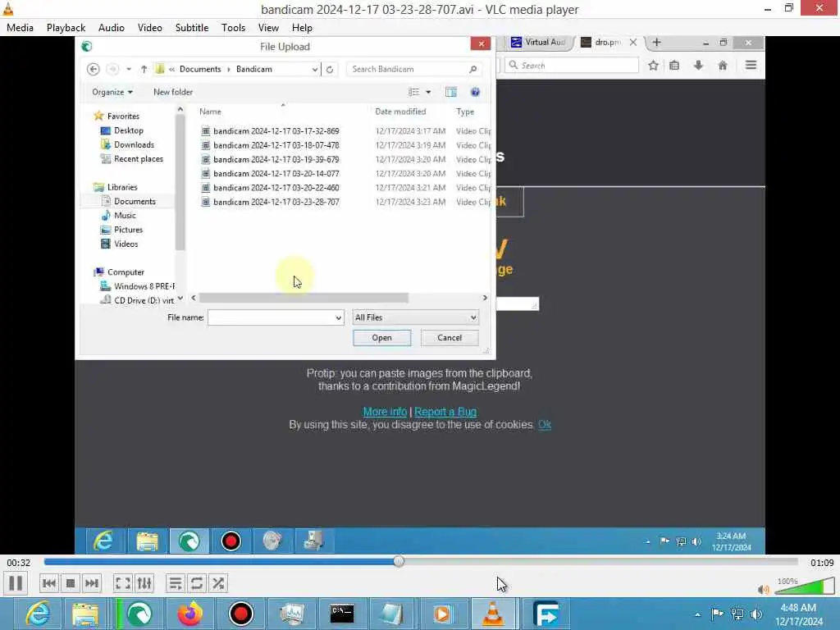Image resolution: width=840 pixels, height=630 pixels.
Task: Click the File name input field
Action: 271,317
